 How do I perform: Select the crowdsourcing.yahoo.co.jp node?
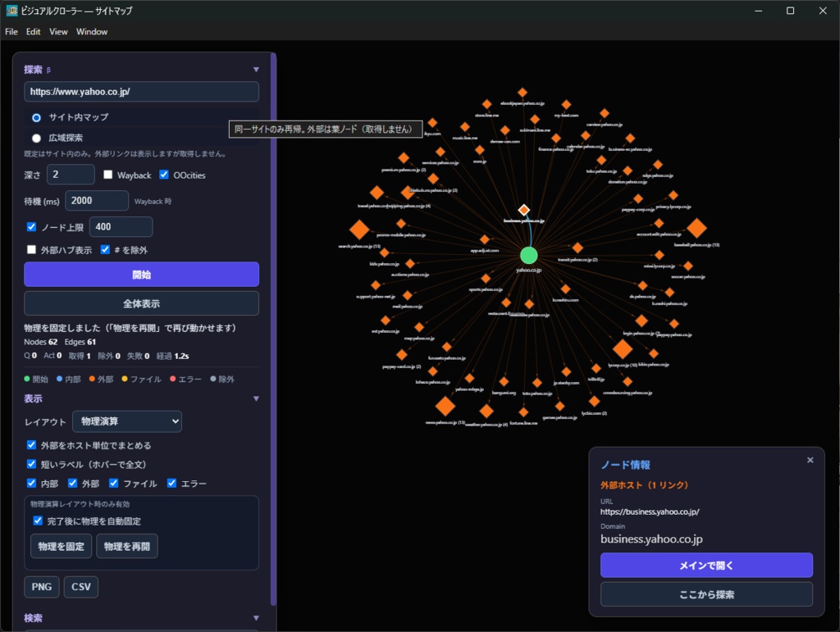click(628, 381)
